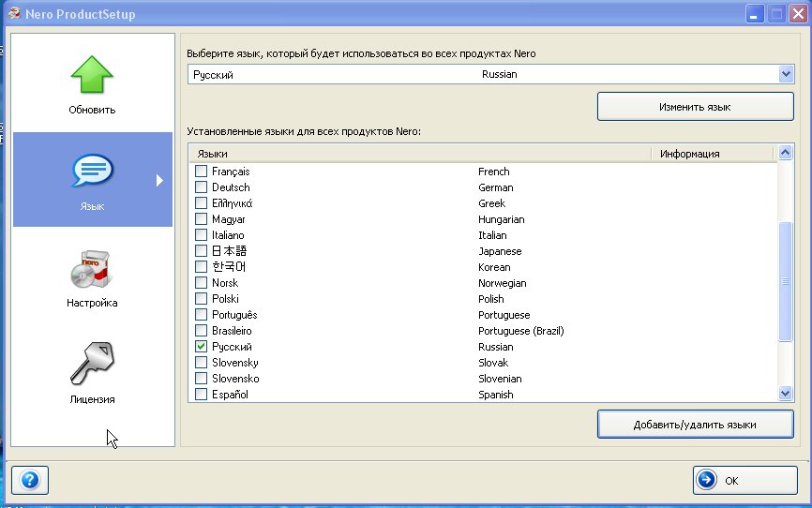Screen dimensions: 812x508
Task: Select the Portuguese (Brazil) text
Action: [x=521, y=331]
